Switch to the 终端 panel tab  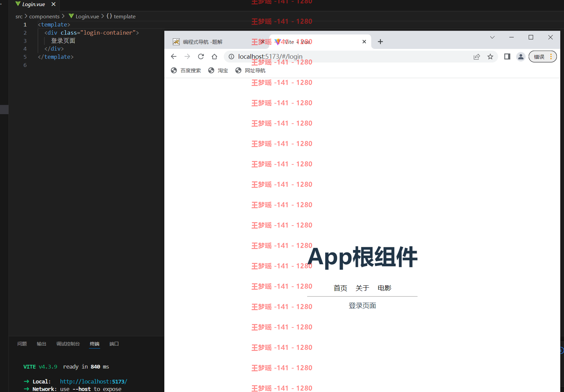click(94, 344)
